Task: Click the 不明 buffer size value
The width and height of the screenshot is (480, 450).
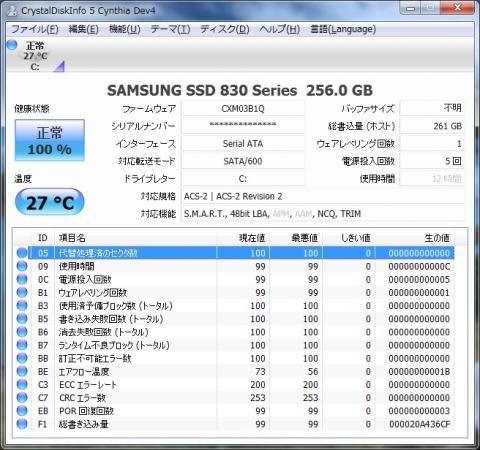Action: (x=432, y=108)
